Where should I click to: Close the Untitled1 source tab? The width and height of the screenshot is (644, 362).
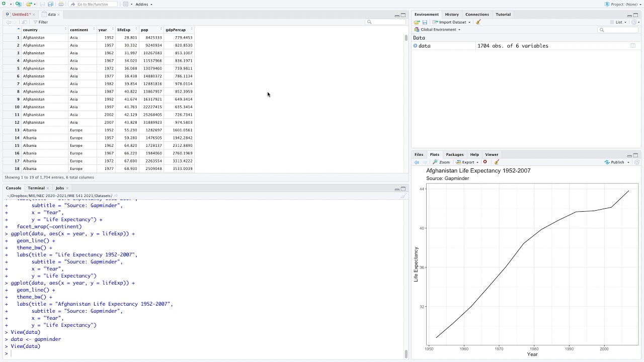click(34, 15)
